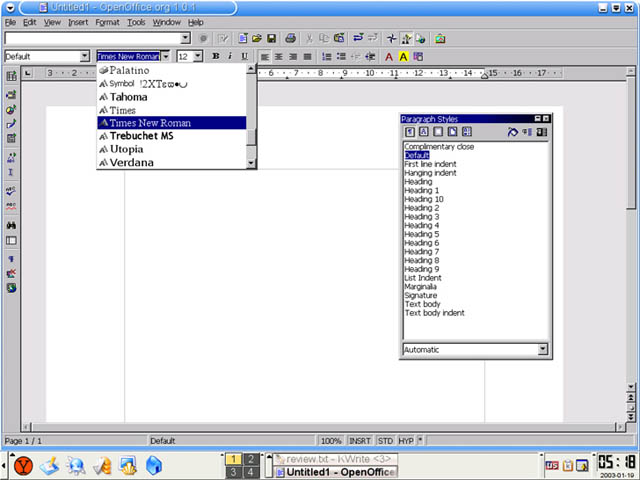Toggle INSRT insert mode in status bar
This screenshot has height=480, width=640.
tap(360, 441)
